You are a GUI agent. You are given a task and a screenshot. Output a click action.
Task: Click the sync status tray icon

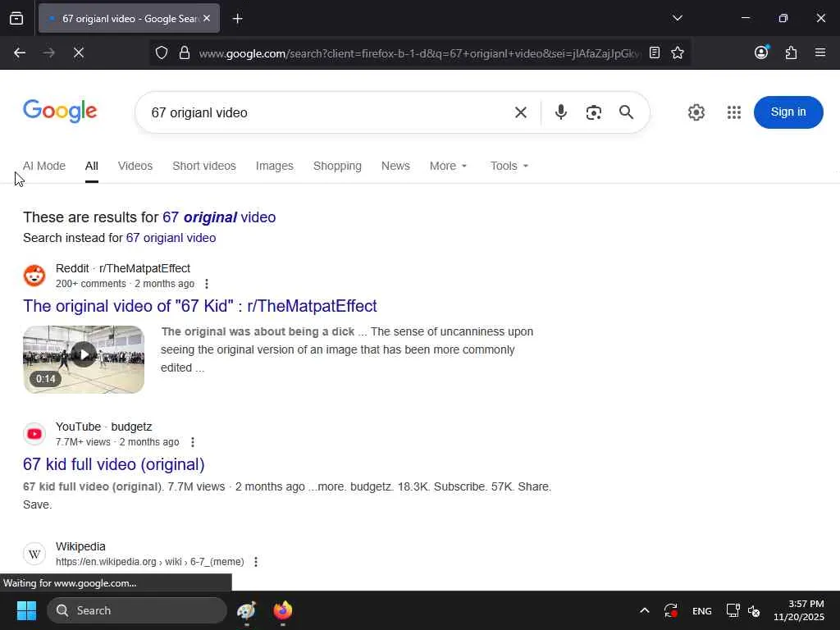[x=671, y=610]
